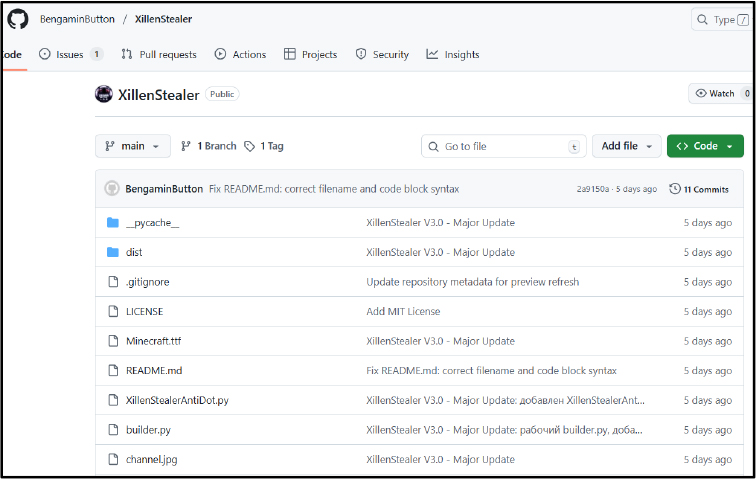Screen dimensions: 756x479
Task: Open the .gitignore file
Action: [x=148, y=282]
